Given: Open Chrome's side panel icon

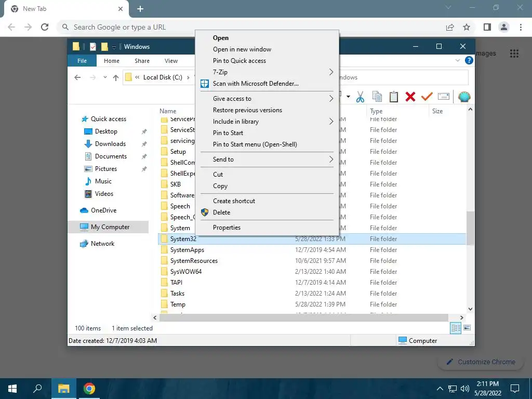Looking at the screenshot, I should click(x=487, y=27).
